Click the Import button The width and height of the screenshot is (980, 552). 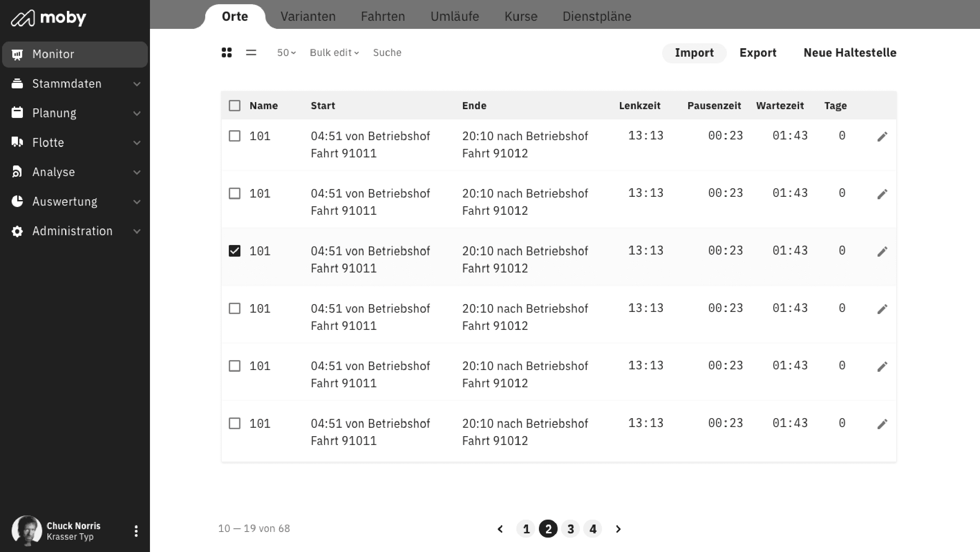click(694, 52)
